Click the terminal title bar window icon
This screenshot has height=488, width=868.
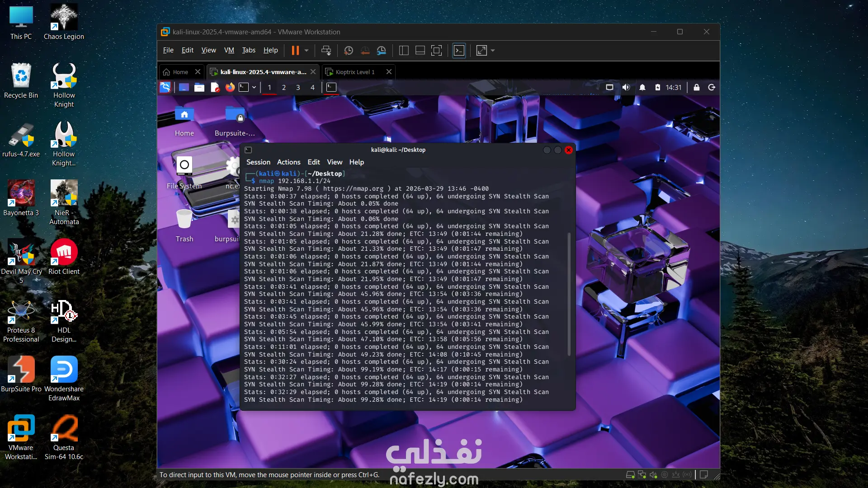point(248,150)
